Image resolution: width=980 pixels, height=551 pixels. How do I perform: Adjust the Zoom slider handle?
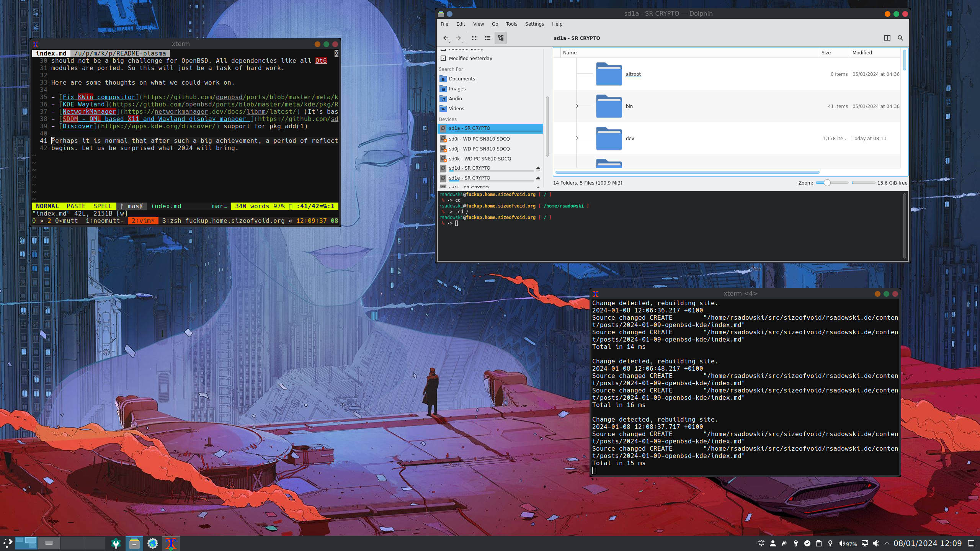click(827, 183)
